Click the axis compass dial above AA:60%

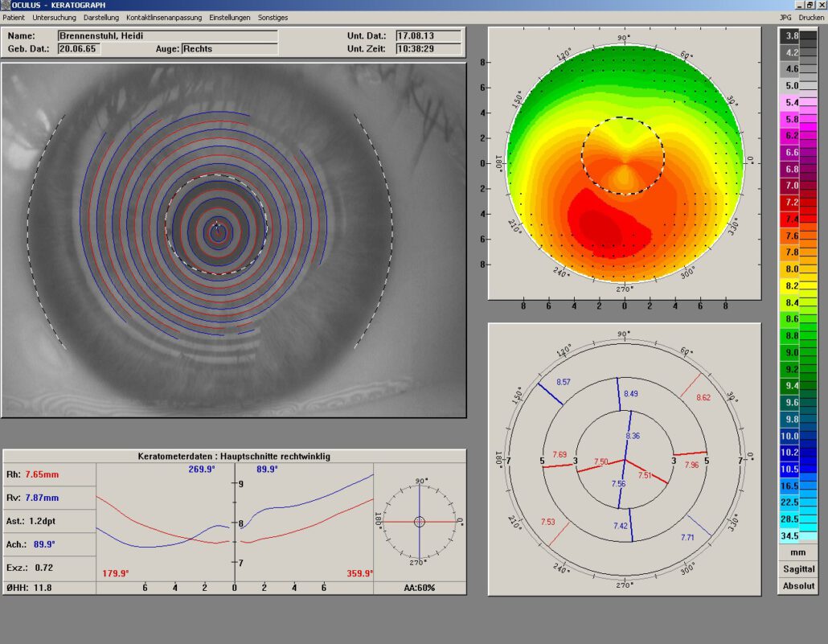point(419,522)
